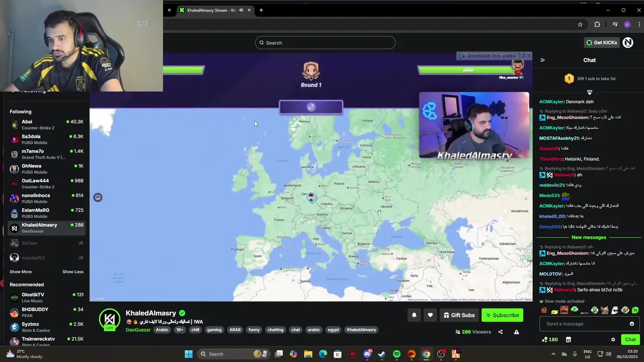Show hidden system tray icons
644x362 pixels.
pos(553,354)
